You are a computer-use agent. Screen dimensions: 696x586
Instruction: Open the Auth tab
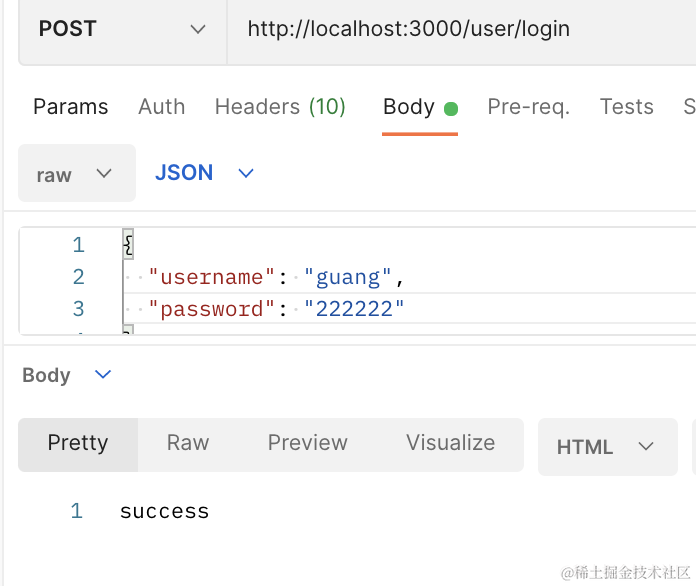click(161, 107)
